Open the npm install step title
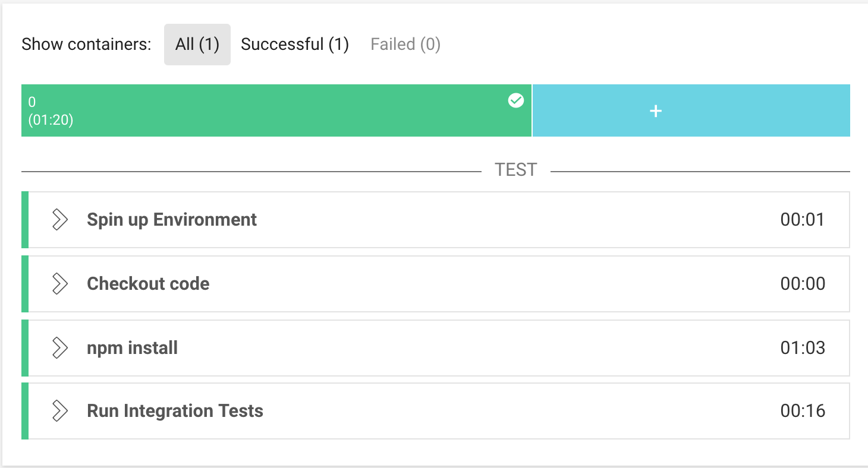Screen dimensions: 868x468 click(133, 347)
